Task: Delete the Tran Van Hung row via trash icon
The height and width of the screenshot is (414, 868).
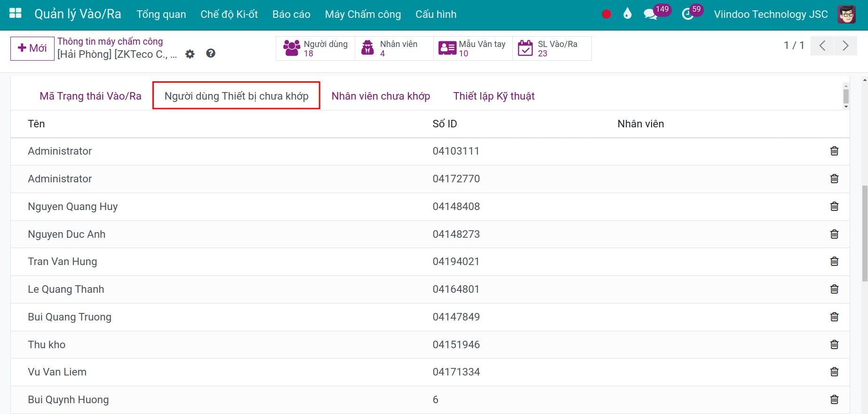Action: pos(834,261)
